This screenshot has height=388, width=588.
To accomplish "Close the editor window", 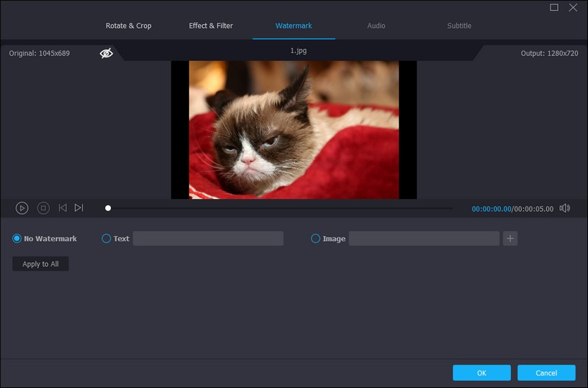I will 573,7.
